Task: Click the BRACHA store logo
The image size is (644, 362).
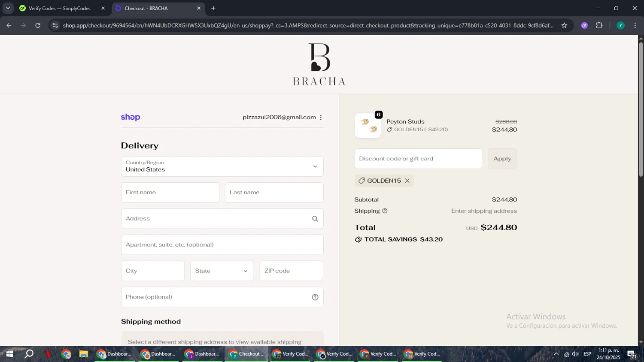Action: pos(319,64)
